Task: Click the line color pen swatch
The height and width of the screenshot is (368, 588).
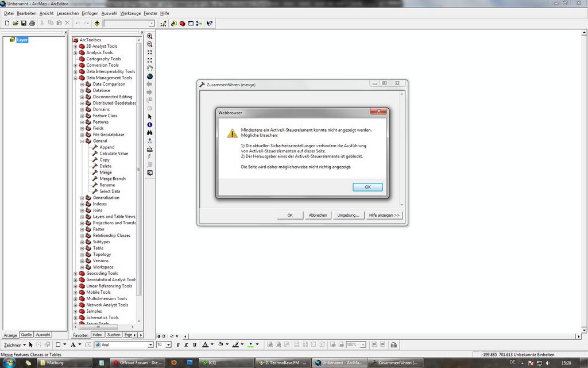Action: click(235, 345)
